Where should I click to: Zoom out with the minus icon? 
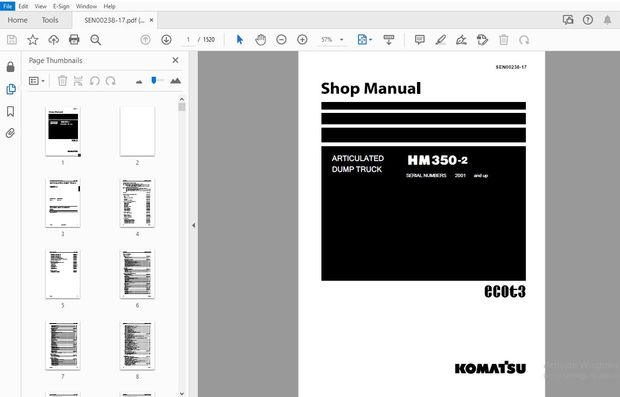pos(281,40)
